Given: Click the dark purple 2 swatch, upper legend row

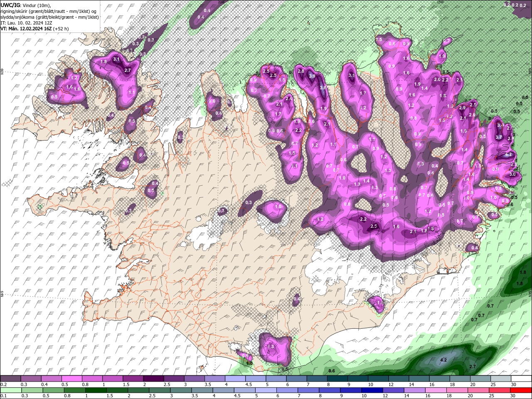Looking at the screenshot, I should pos(153,379).
